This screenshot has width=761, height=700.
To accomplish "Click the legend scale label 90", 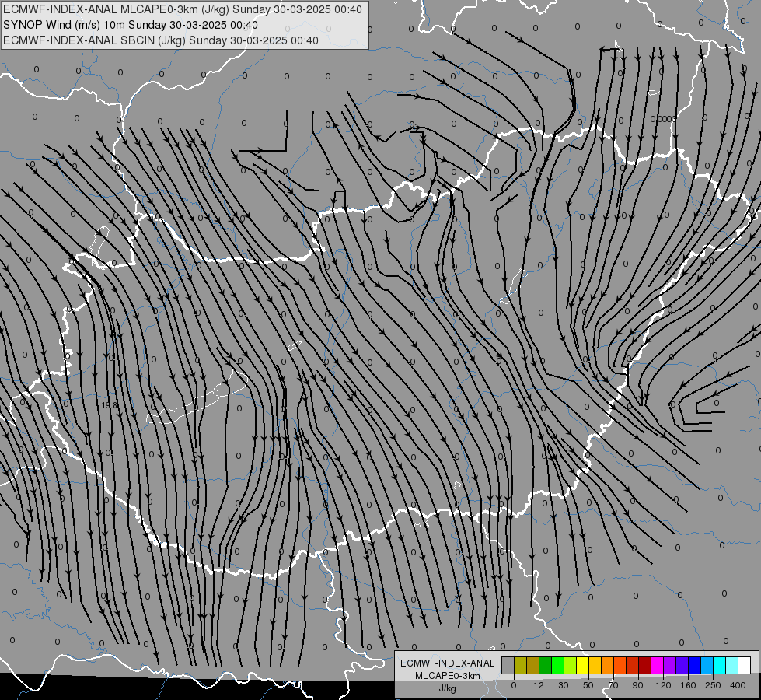I will click(637, 685).
